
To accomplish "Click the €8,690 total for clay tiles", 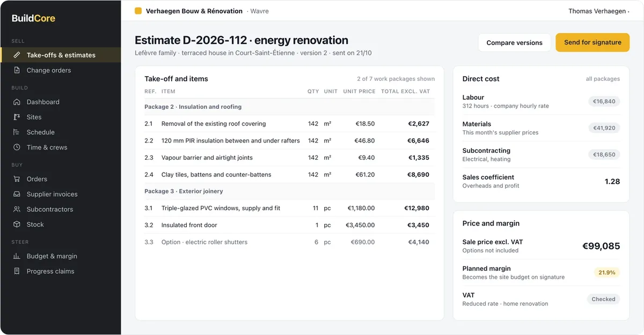I will coord(419,174).
